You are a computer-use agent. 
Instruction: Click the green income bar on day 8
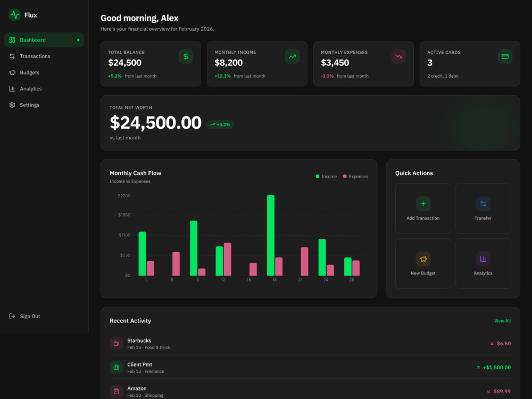point(194,248)
